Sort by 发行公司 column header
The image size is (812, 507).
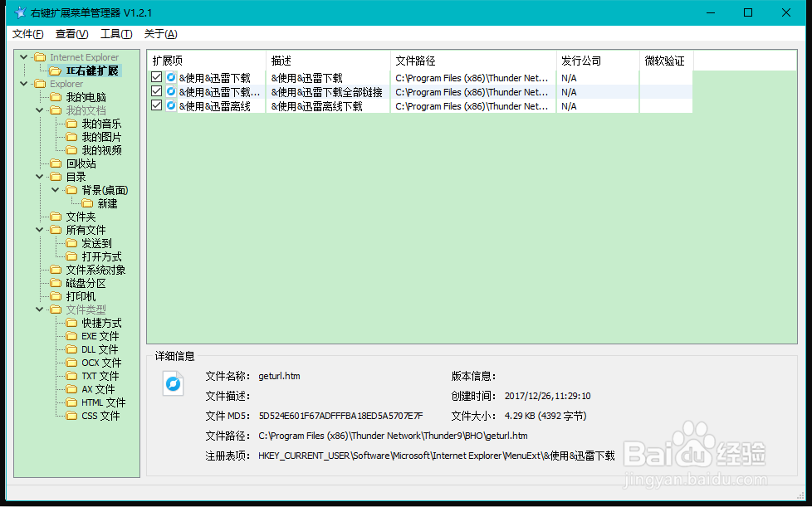(598, 61)
